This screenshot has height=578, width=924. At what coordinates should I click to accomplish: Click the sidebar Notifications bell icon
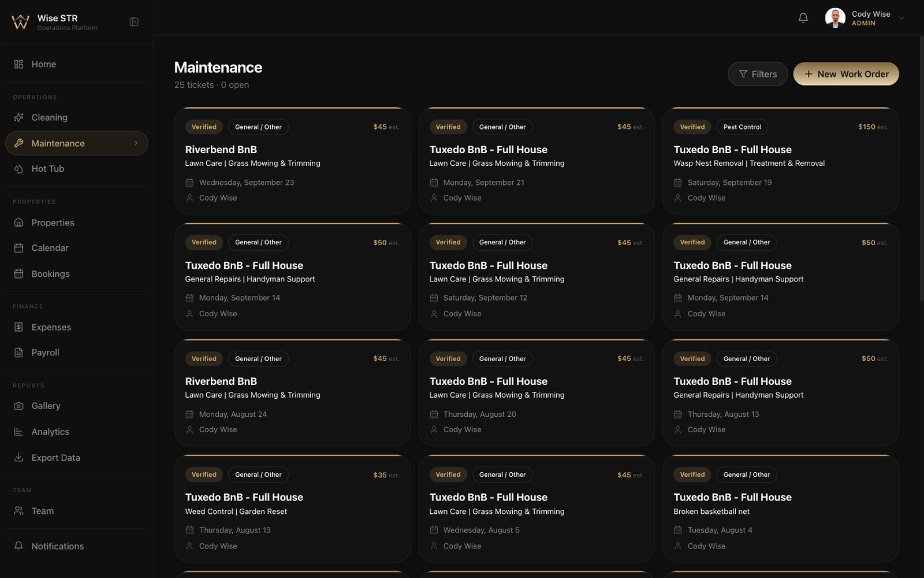[x=18, y=546]
